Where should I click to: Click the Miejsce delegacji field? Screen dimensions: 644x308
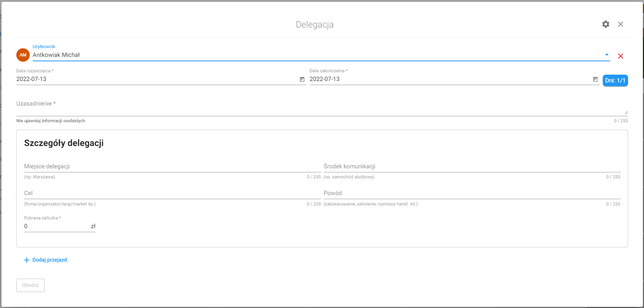pyautogui.click(x=173, y=166)
